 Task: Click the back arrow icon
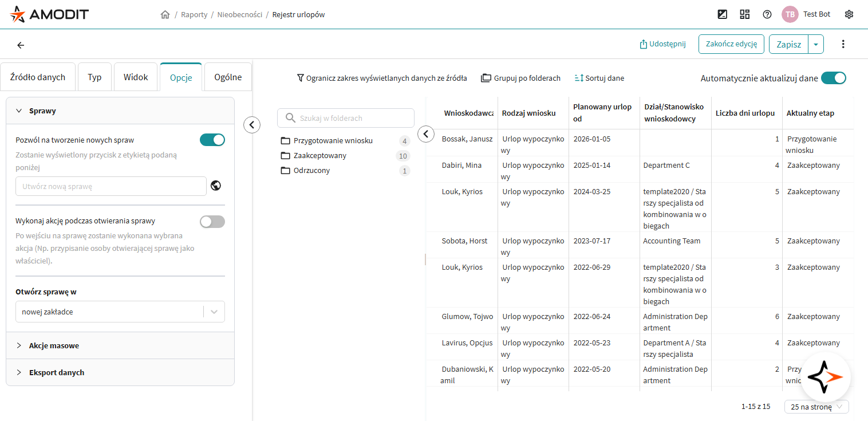[x=21, y=45]
